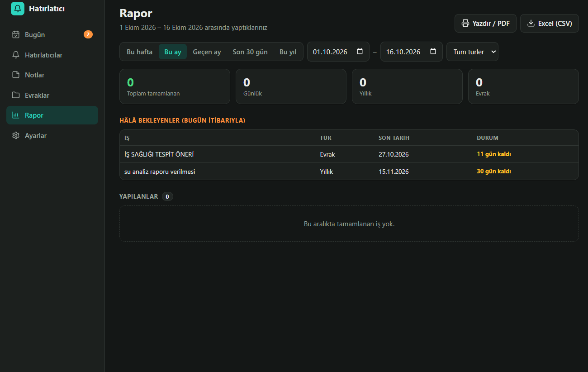This screenshot has width=588, height=372.
Task: Click the 30 gün kaldı status
Action: [494, 172]
